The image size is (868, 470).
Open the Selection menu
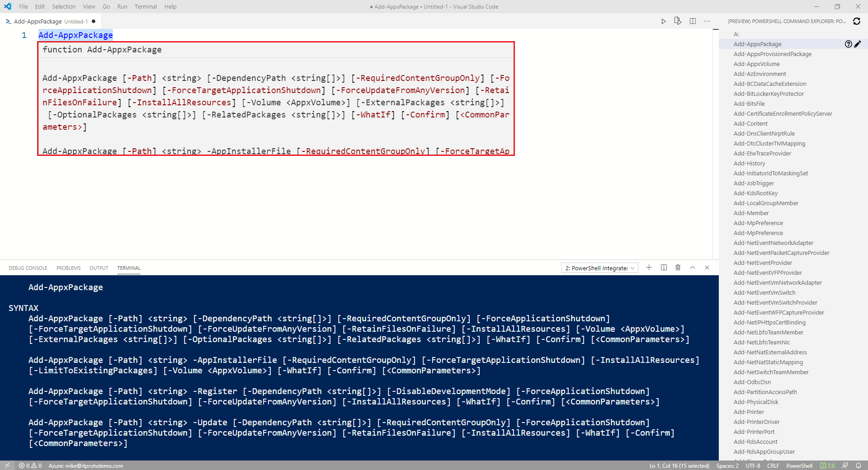64,6
